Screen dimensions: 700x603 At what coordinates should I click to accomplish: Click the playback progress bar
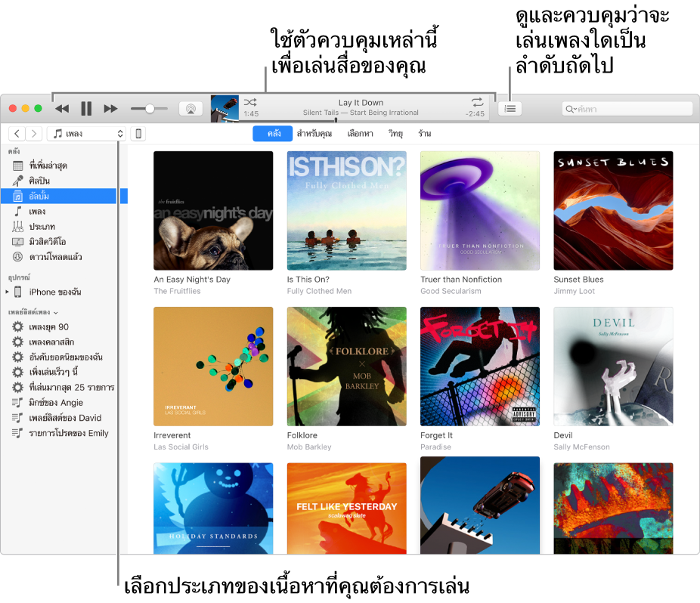pyautogui.click(x=364, y=120)
